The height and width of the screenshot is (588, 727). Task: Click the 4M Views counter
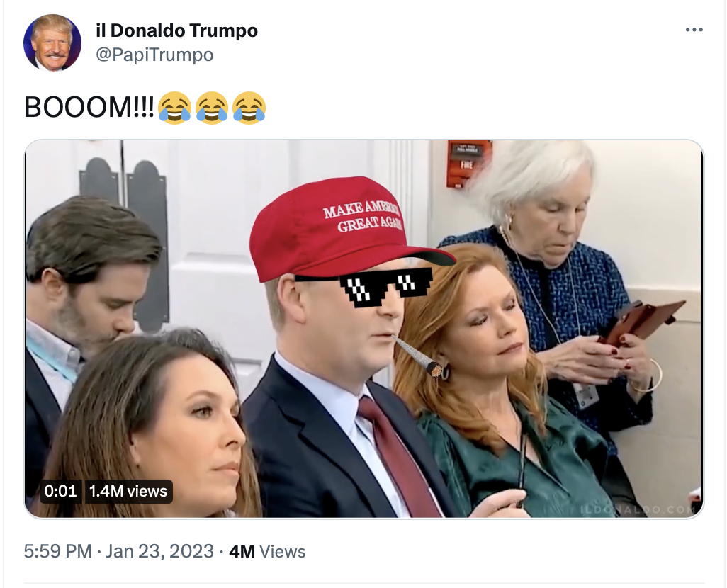(267, 551)
